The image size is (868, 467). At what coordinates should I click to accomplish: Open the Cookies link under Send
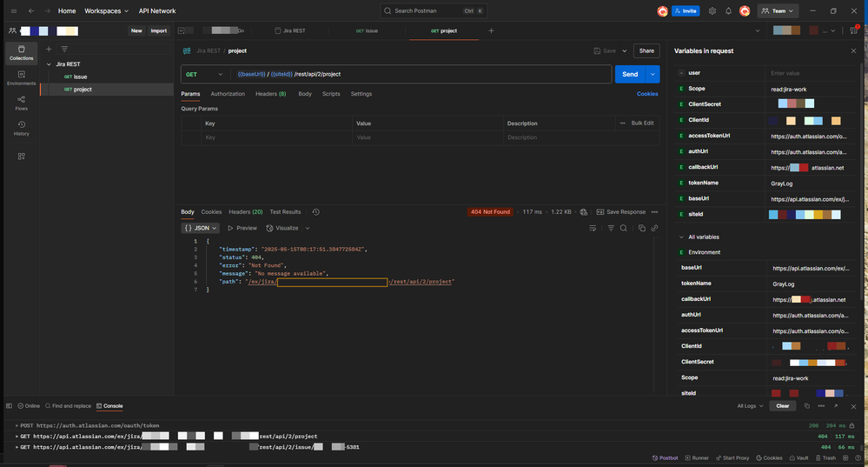(647, 94)
